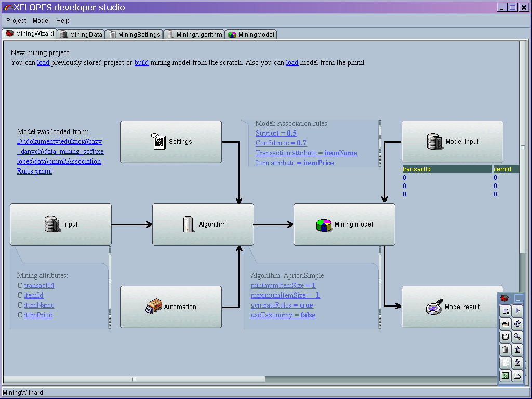Switch to the MiningSettings tab
The height and width of the screenshot is (399, 532).
pyautogui.click(x=135, y=34)
